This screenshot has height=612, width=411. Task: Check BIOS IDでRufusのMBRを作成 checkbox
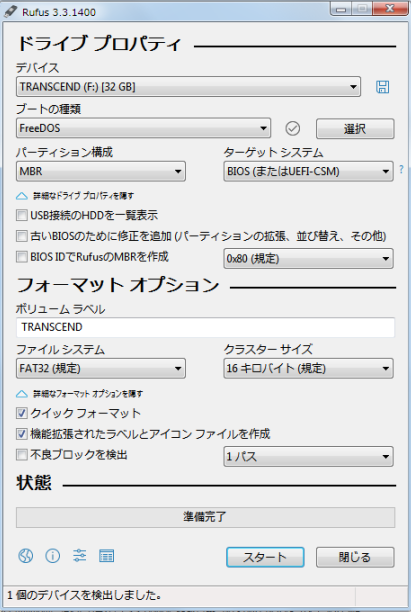click(x=21, y=257)
